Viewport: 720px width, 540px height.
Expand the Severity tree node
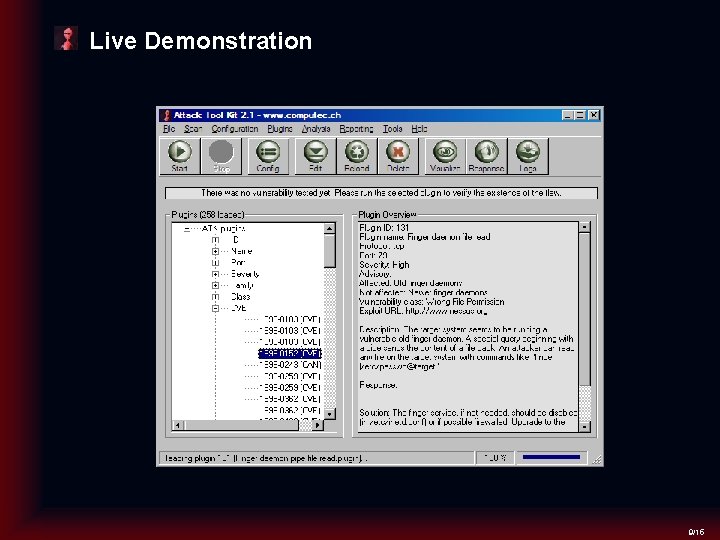pos(215,274)
